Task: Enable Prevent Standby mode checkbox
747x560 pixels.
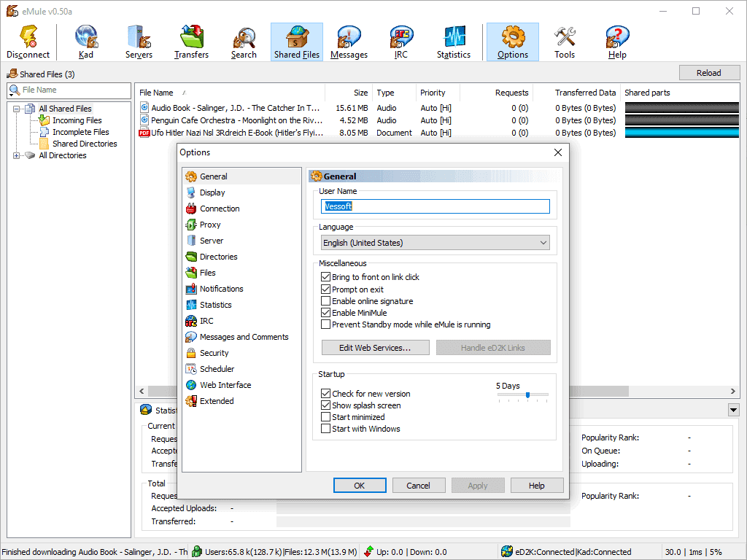Action: 326,324
